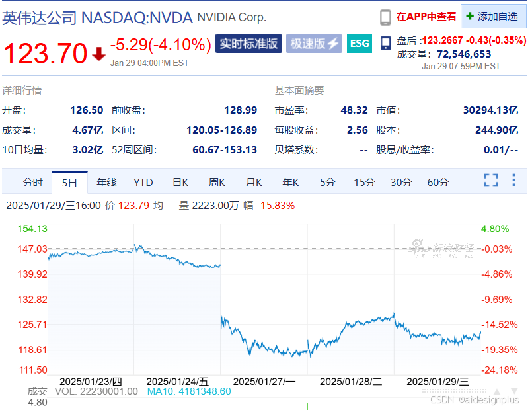532x410 pixels.
Task: Click the 市盈率 value 48.32
Action: tap(354, 110)
